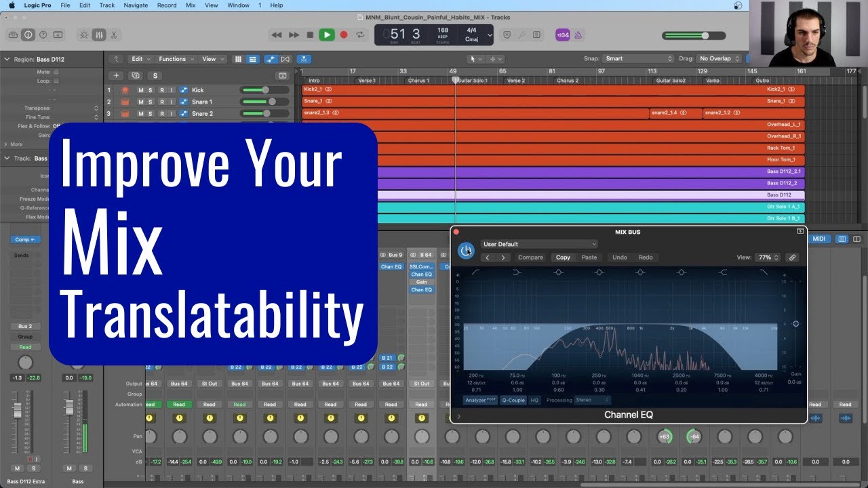
Task: Click Undo in the Channel EQ header
Action: [620, 258]
